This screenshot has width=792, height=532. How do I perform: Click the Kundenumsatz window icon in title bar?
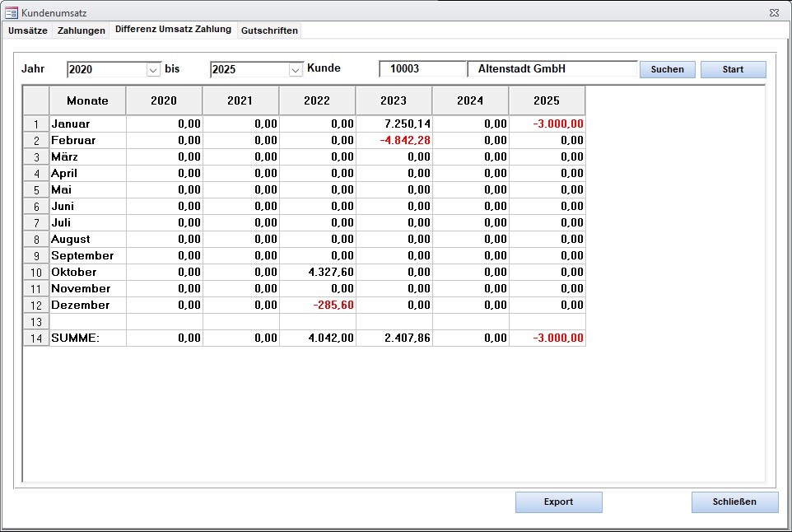coord(12,13)
